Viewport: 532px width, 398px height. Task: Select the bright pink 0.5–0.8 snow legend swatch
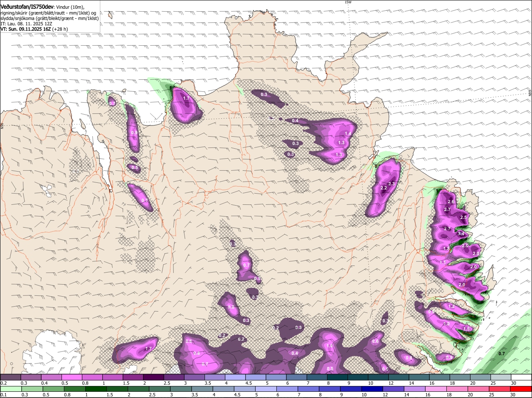(x=72, y=377)
